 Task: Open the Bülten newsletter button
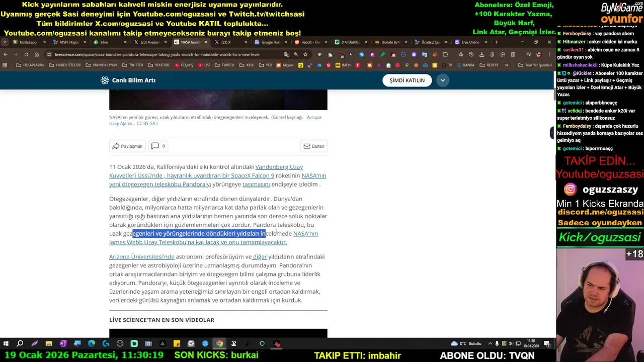click(313, 146)
